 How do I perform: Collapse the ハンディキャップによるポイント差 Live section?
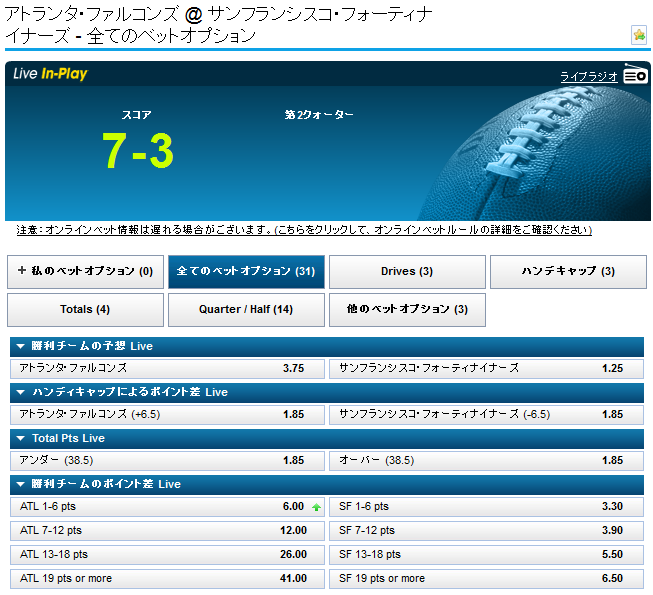click(x=22, y=392)
